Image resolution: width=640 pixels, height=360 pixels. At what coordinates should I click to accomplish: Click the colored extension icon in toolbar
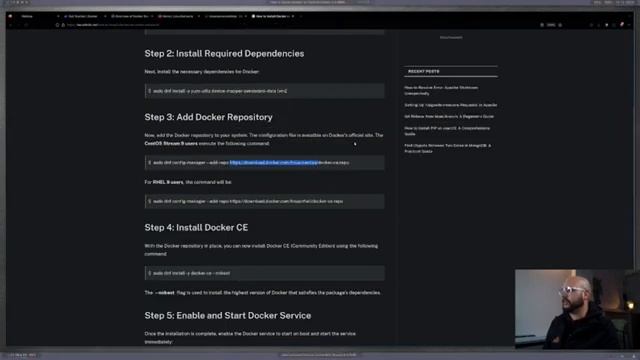622,25
